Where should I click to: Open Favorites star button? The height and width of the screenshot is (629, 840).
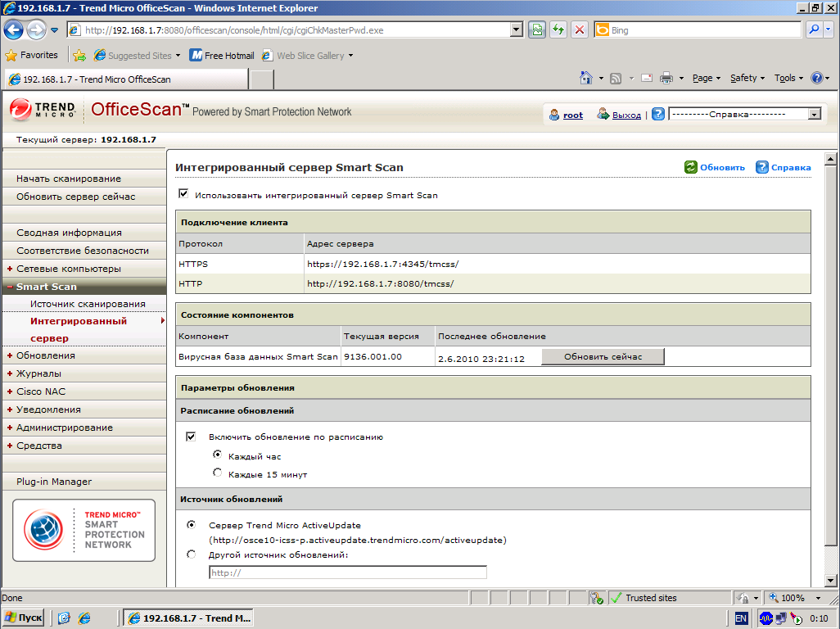click(x=32, y=55)
